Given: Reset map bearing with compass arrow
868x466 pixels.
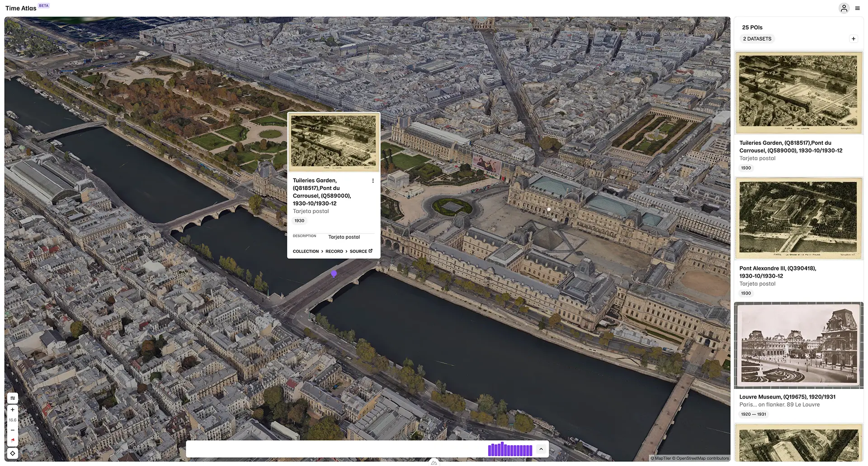Looking at the screenshot, I should click(x=13, y=440).
